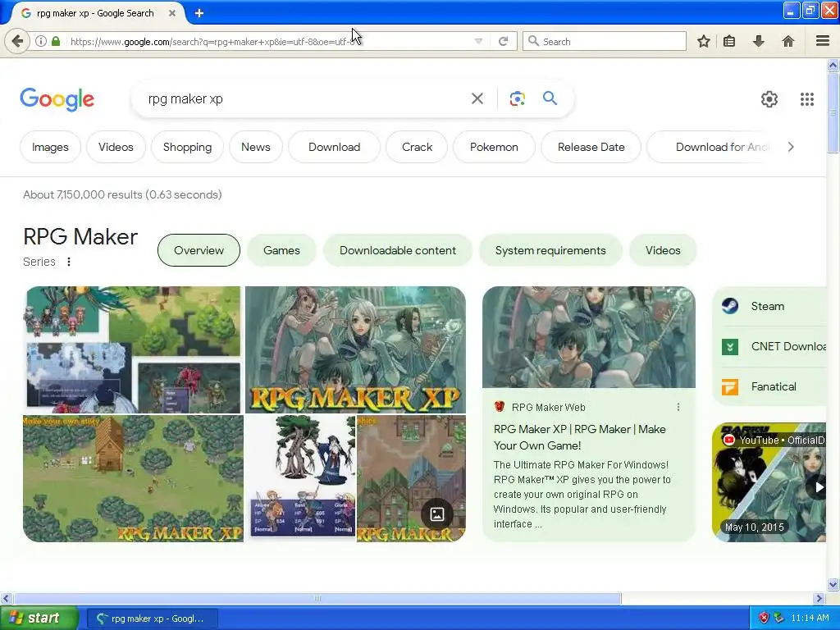Click the horizontal scrollbar right arrow
This screenshot has width=840, height=630.
point(819,598)
